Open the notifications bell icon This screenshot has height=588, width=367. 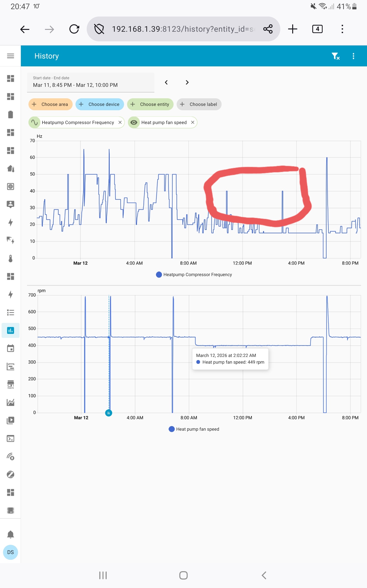11,534
